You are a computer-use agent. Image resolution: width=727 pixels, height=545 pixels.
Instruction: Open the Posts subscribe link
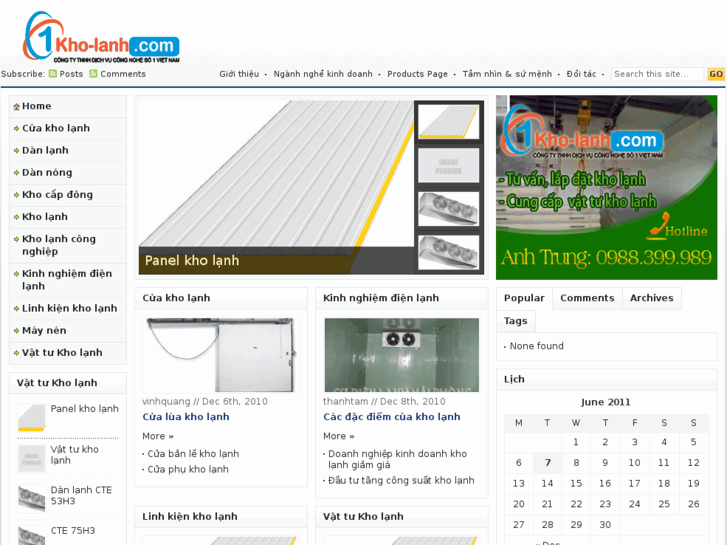pyautogui.click(x=71, y=74)
